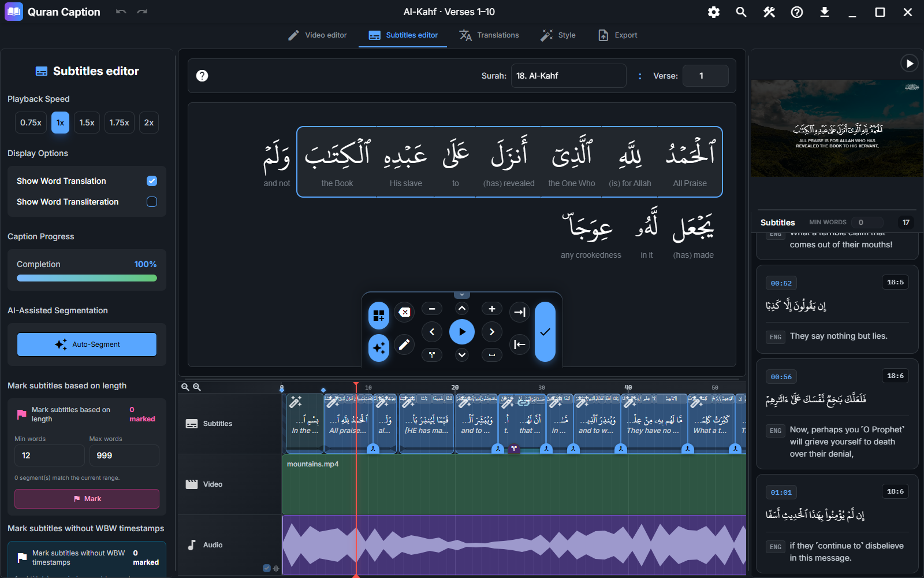924x578 pixels.
Task: Set playback speed to 1.75x
Action: tap(120, 123)
